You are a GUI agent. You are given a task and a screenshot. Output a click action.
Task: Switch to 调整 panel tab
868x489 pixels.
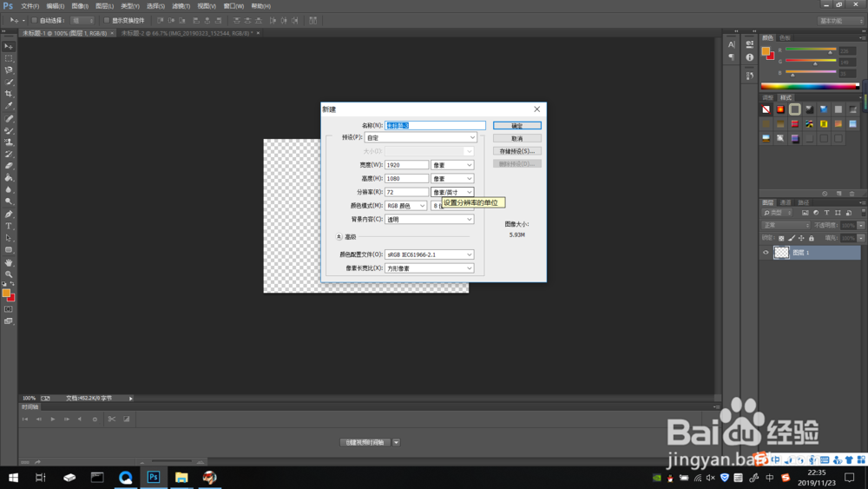768,98
